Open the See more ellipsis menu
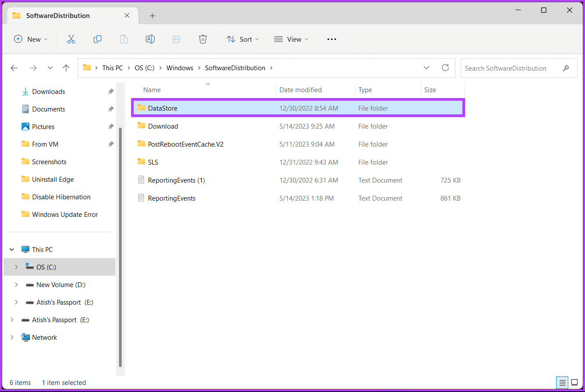Viewport: 585px width, 392px height. point(332,39)
